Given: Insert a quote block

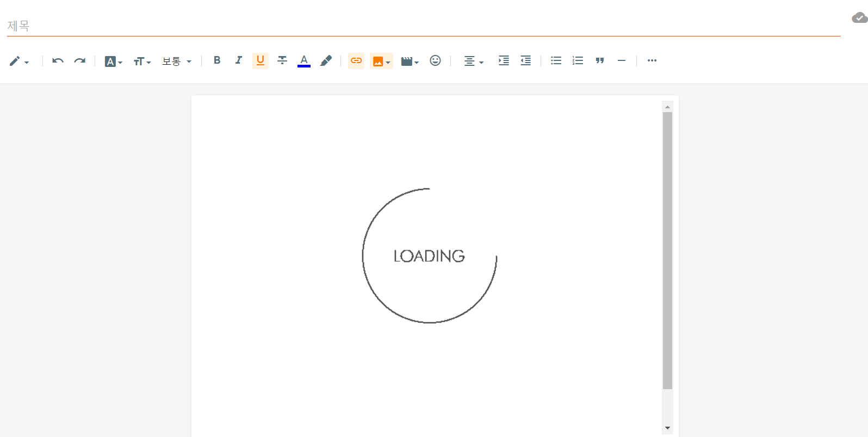Looking at the screenshot, I should tap(600, 61).
